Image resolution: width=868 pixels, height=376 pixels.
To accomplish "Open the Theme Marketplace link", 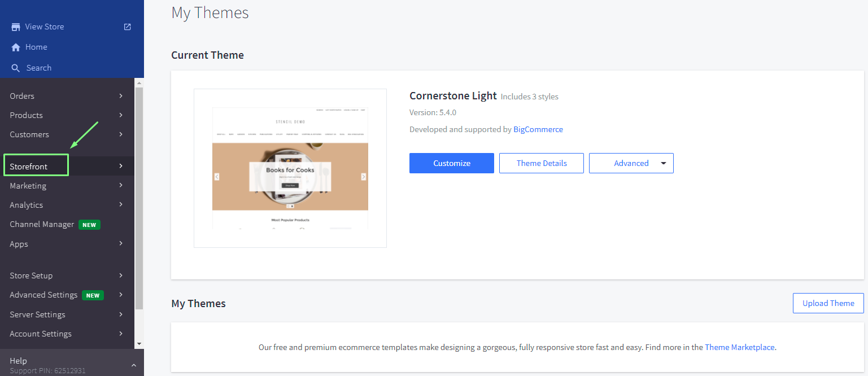I will point(740,347).
